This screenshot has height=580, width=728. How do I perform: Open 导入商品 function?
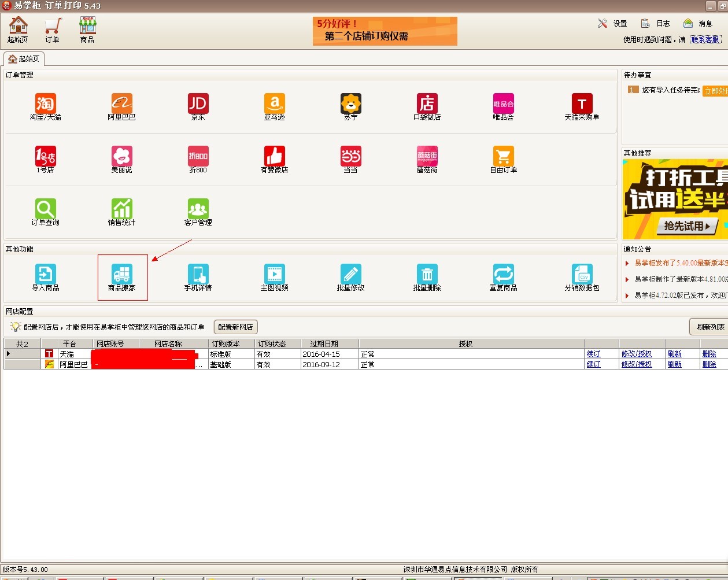tap(46, 278)
